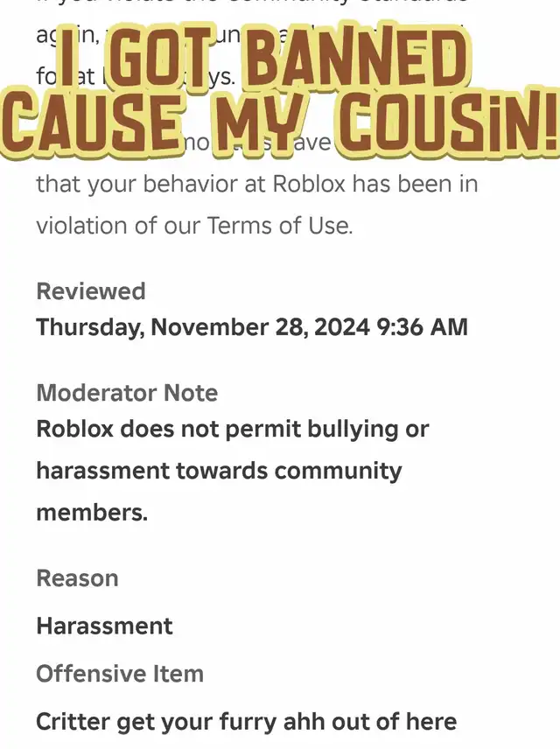This screenshot has height=749, width=560.
Task: Click the 'Offensive Item' label
Action: (120, 674)
